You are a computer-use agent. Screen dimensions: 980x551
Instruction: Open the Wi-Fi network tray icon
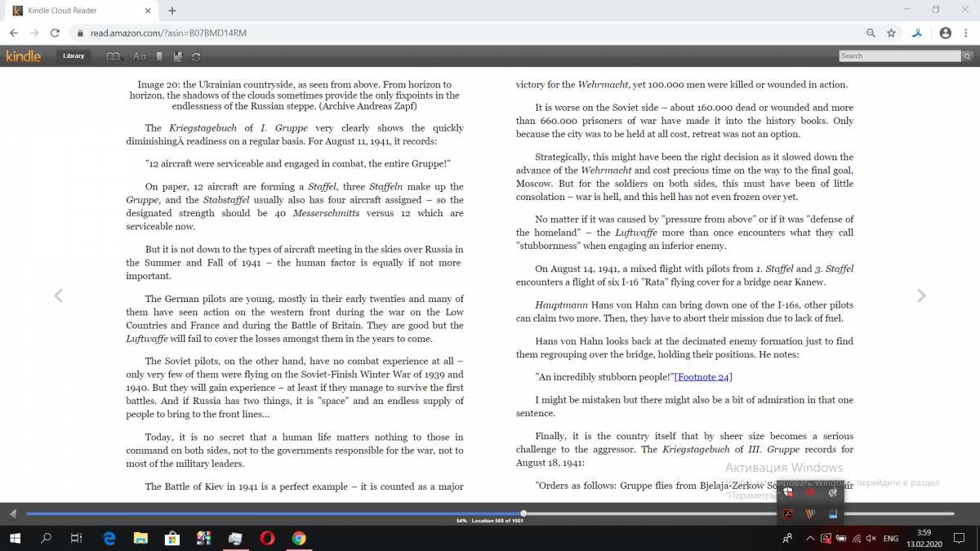pyautogui.click(x=856, y=539)
